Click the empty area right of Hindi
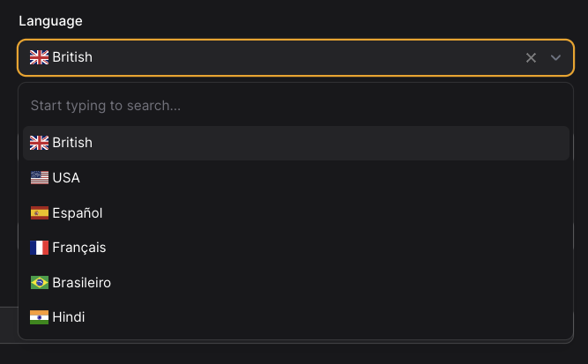The width and height of the screenshot is (588, 364). [x=326, y=317]
